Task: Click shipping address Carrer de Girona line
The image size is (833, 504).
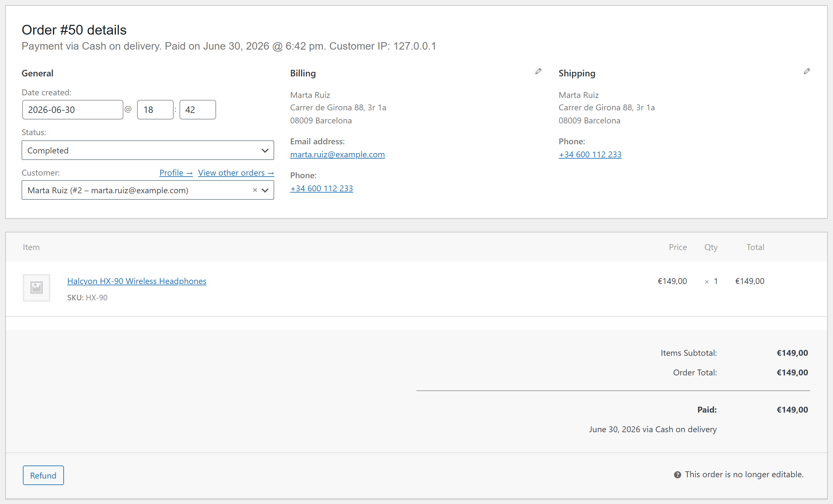Action: pyautogui.click(x=606, y=107)
